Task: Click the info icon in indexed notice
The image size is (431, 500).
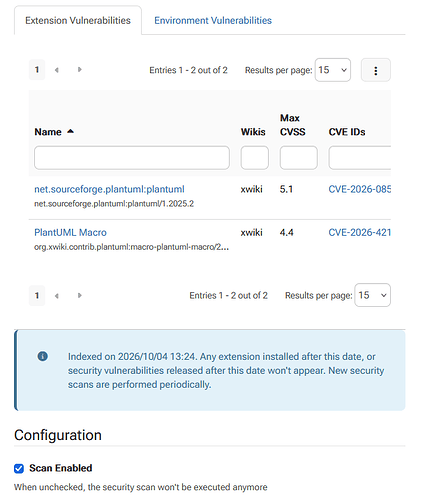Action: coord(43,356)
